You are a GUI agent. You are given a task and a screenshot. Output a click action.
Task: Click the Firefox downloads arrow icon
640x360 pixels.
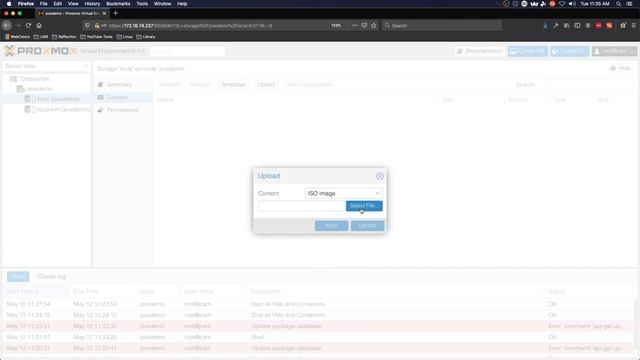[545, 25]
